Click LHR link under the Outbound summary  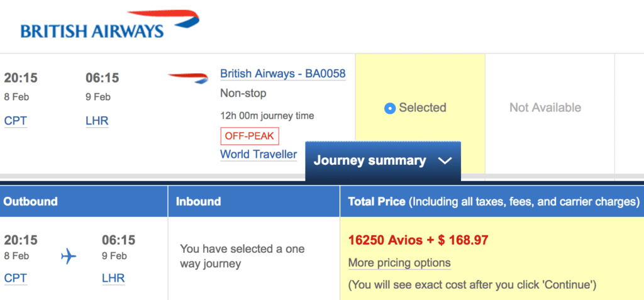pos(113,278)
